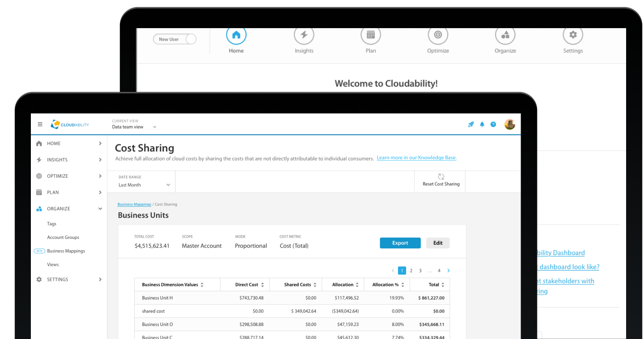The width and height of the screenshot is (644, 339).
Task: Click the $4,515,623.41 total cost value
Action: tap(152, 246)
